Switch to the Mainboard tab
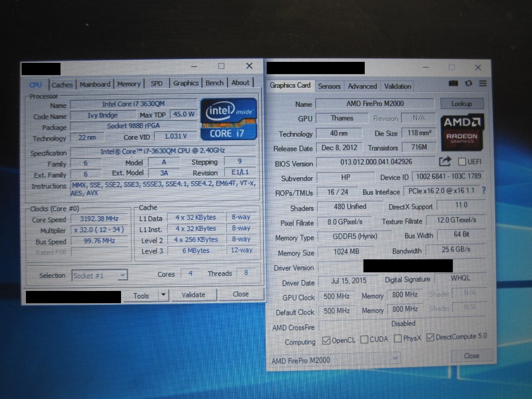This screenshot has height=399, width=532. 95,84
